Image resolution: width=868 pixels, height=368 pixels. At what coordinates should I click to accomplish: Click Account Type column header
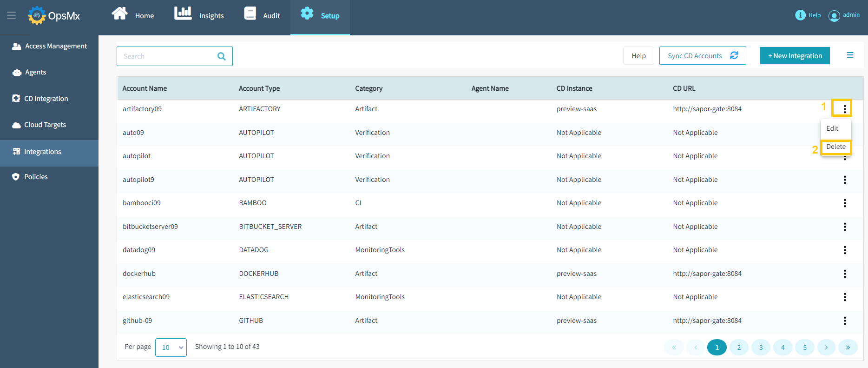click(259, 88)
